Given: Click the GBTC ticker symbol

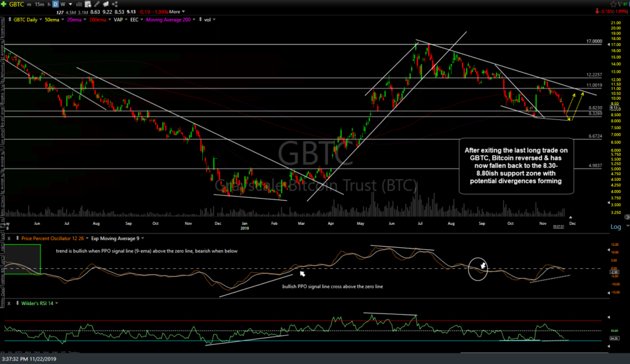Looking at the screenshot, I should [x=16, y=5].
